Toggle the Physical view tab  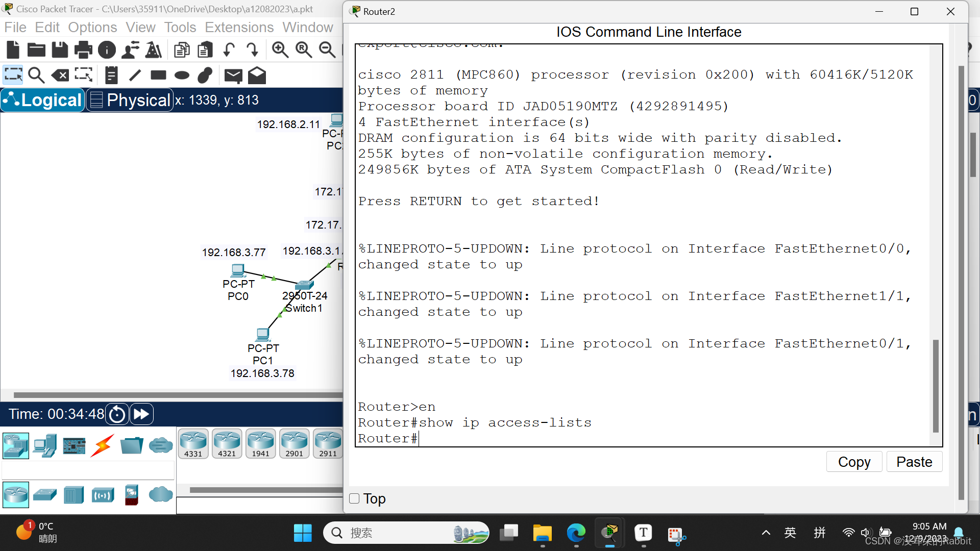(128, 99)
